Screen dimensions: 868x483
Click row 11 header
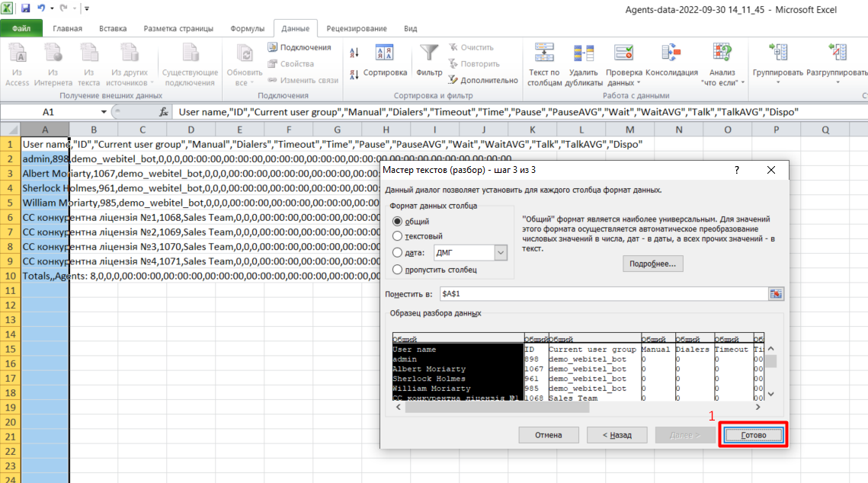click(x=10, y=290)
